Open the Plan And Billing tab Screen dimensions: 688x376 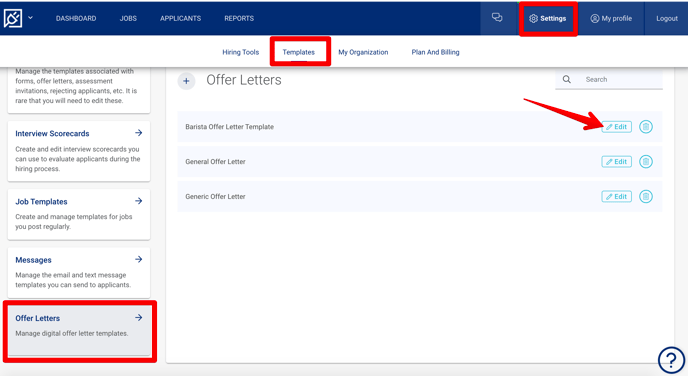pyautogui.click(x=435, y=52)
